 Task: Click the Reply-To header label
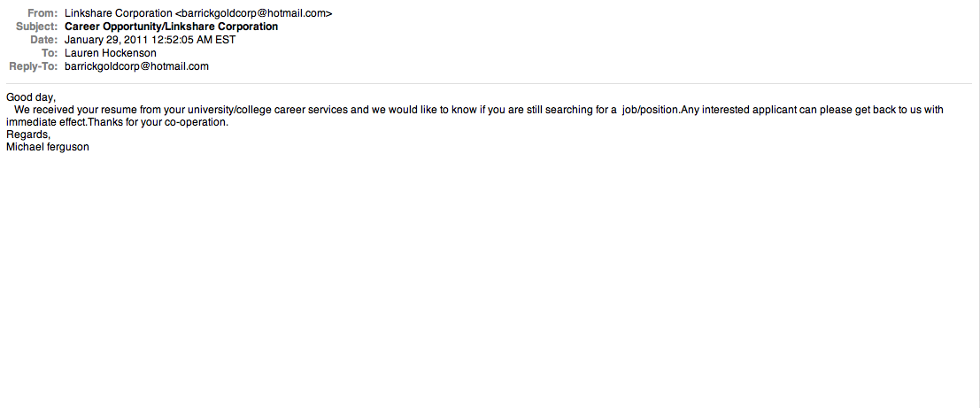[34, 65]
